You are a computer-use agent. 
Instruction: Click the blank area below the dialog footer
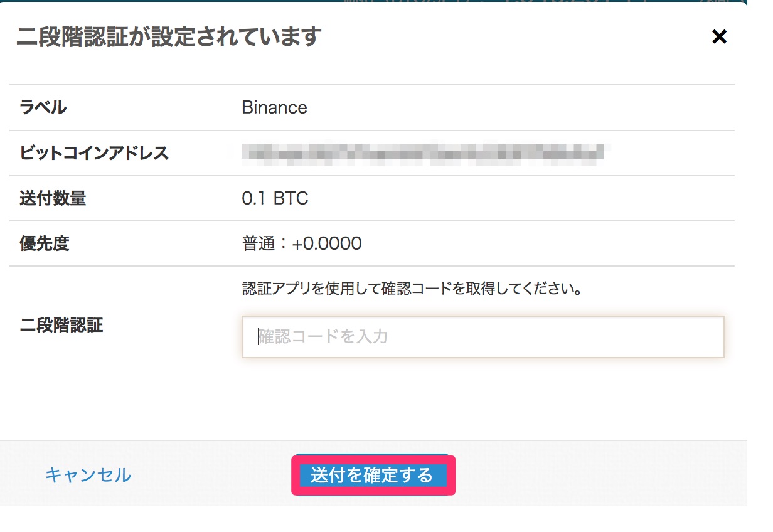[x=376, y=519]
